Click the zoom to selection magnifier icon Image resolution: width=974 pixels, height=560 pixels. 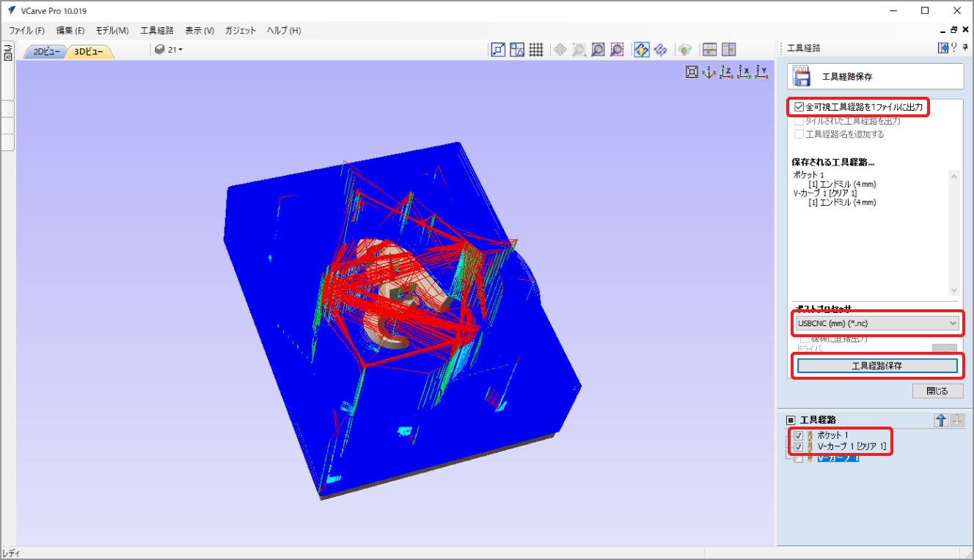coord(618,50)
